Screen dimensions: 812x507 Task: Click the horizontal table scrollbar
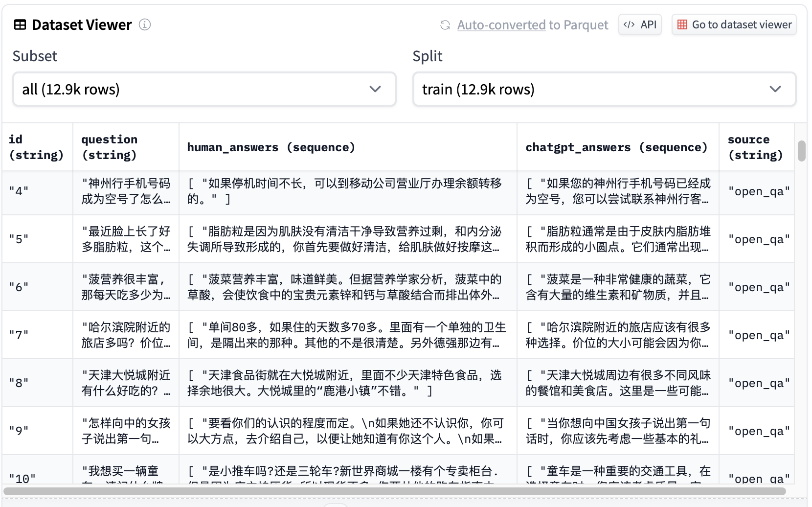394,491
